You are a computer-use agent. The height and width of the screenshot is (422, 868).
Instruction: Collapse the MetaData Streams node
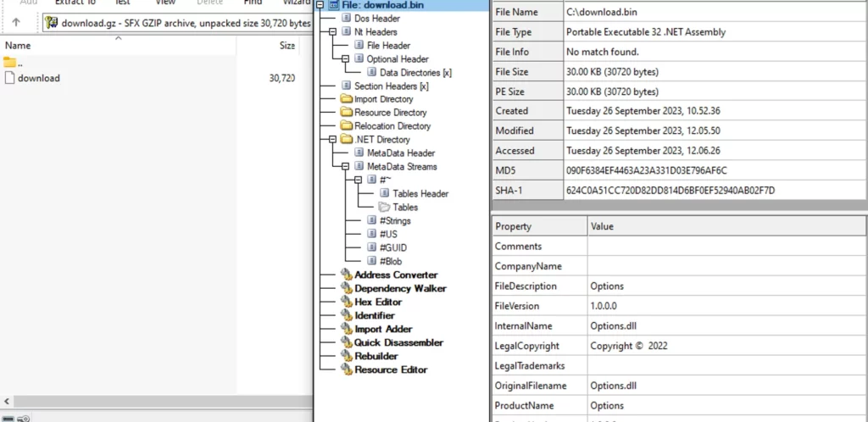[x=346, y=166]
